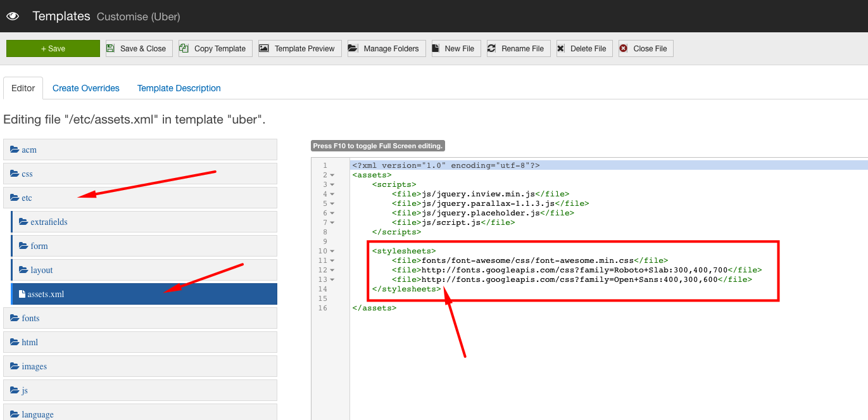Click the Manage Folders folder icon
Viewport: 868px width, 420px height.
[353, 49]
